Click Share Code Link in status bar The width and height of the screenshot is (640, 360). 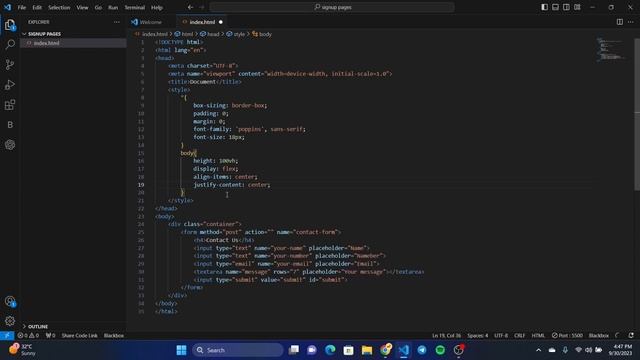[x=79, y=336]
